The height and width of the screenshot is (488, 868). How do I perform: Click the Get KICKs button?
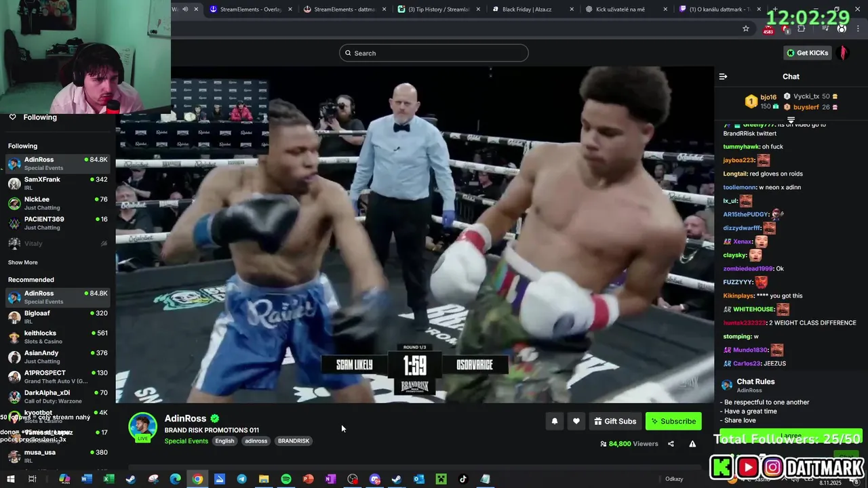807,53
